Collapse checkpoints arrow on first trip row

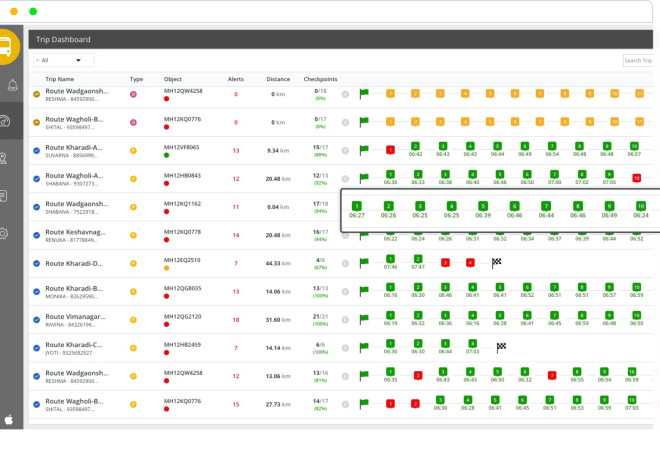pyautogui.click(x=345, y=94)
